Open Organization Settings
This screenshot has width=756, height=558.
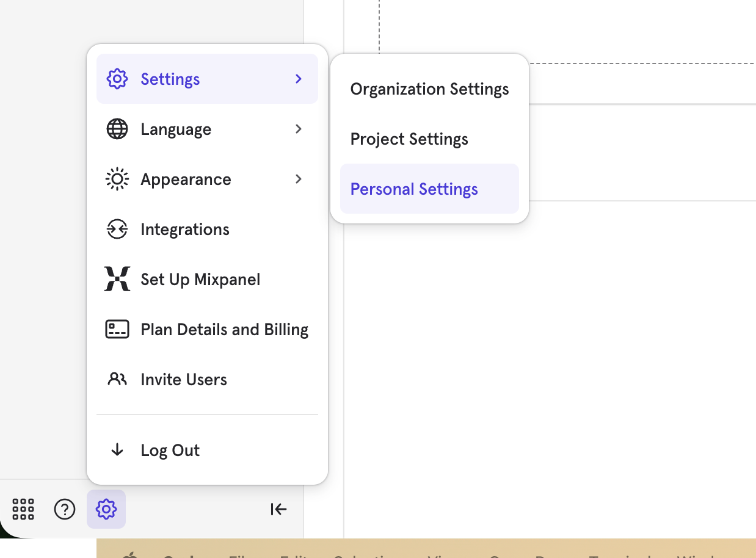(x=429, y=89)
